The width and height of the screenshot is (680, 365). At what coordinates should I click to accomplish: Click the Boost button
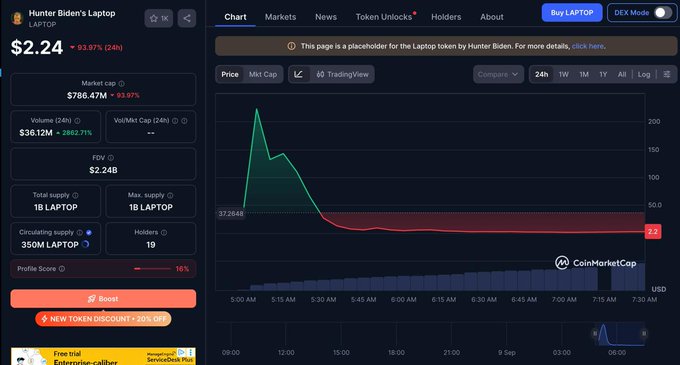click(103, 299)
